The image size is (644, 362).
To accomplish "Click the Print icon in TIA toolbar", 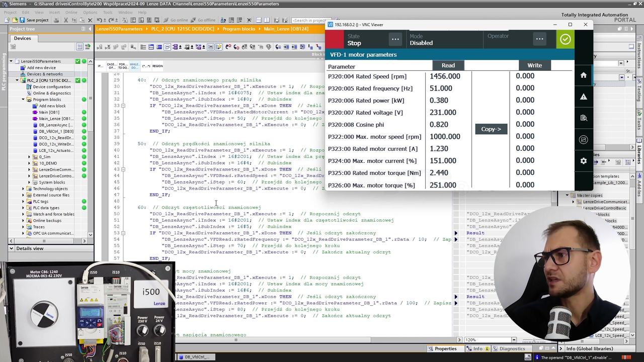I will [56, 20].
